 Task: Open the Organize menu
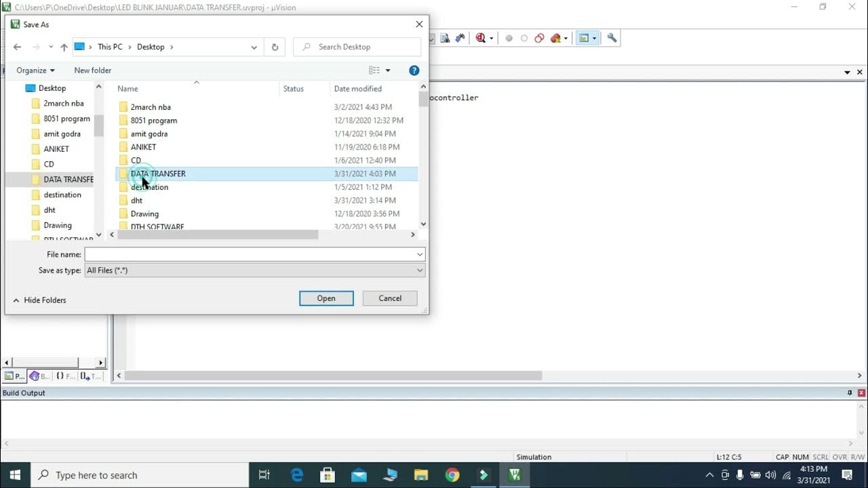tap(35, 70)
